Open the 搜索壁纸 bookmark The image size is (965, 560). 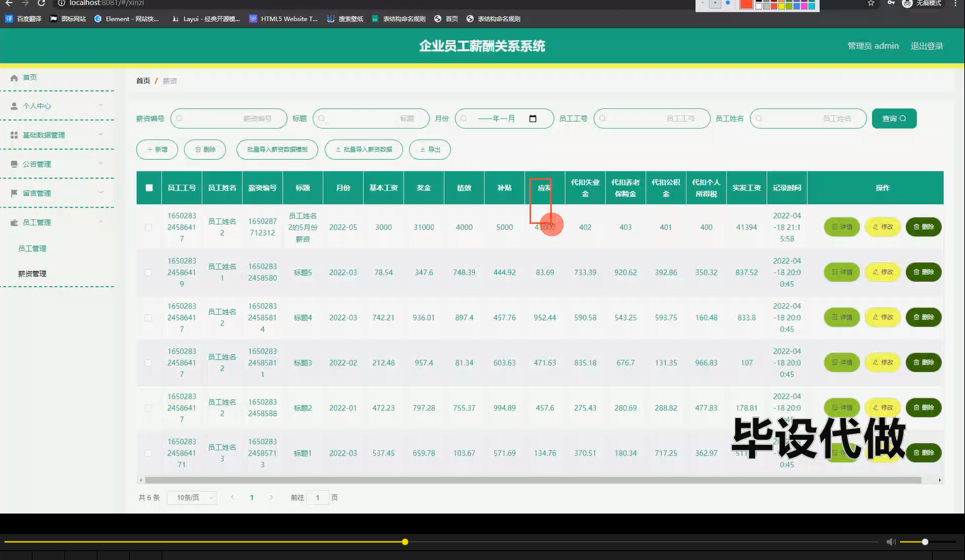[345, 19]
